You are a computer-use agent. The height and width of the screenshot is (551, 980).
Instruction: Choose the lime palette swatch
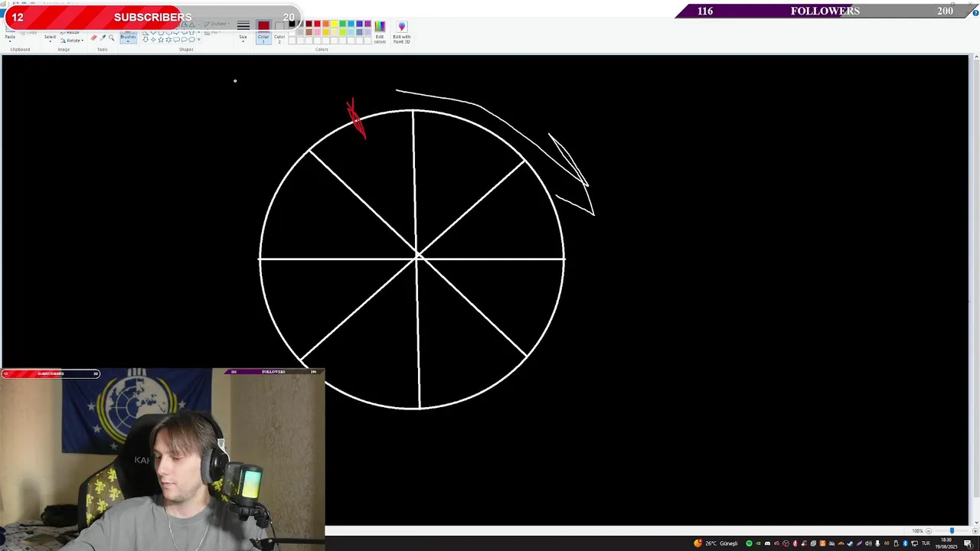[x=342, y=32]
